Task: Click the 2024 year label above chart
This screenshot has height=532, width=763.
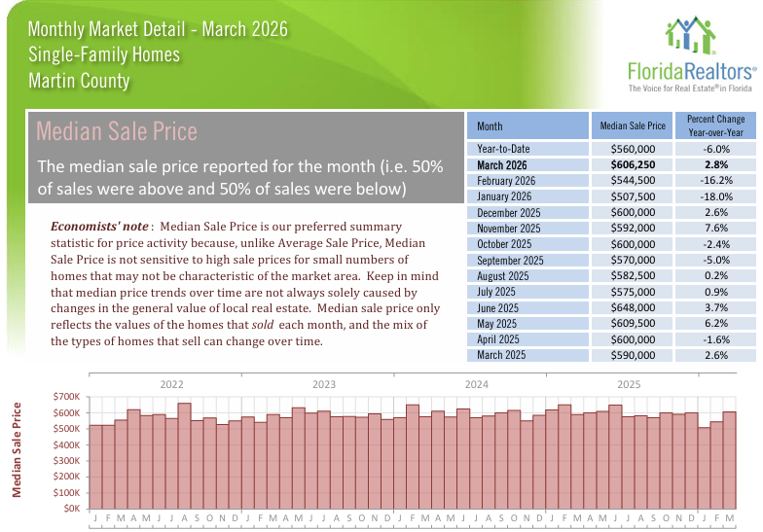Action: 477,385
